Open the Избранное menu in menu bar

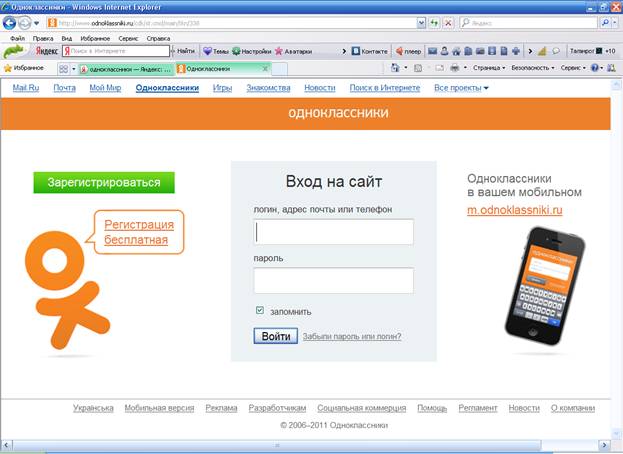(x=95, y=39)
